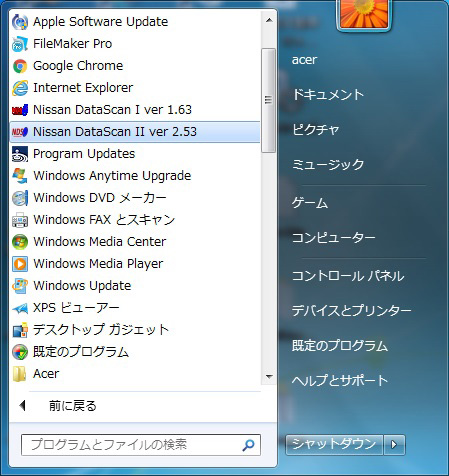Screen dimensions: 449x476
Task: Open the XPS ビューアー icon
Action: 20,308
